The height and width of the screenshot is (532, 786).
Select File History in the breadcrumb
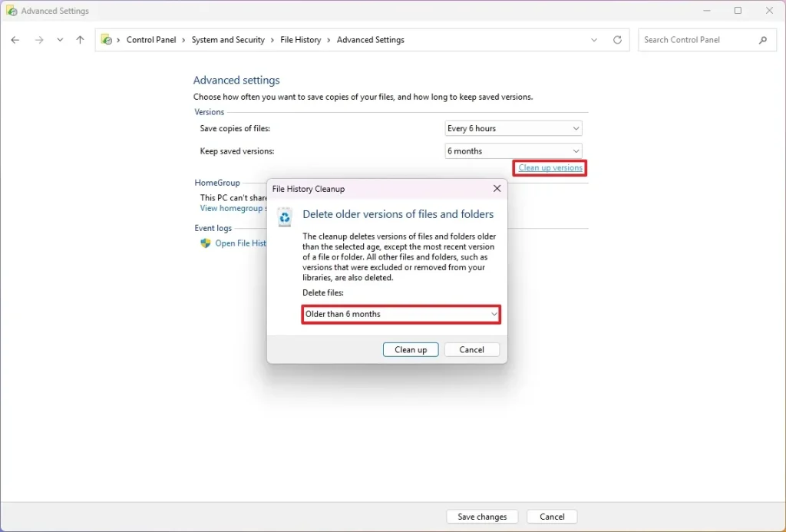coord(300,40)
